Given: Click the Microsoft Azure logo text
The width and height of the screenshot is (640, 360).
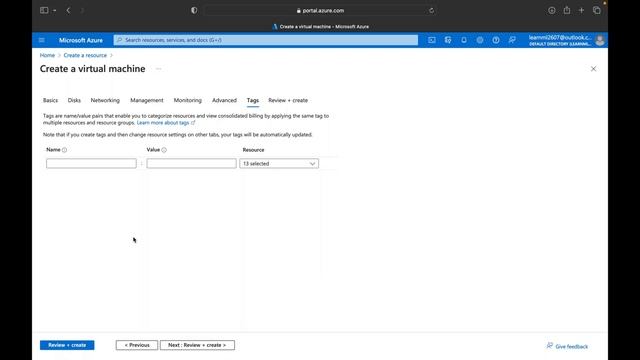Looking at the screenshot, I should [x=81, y=40].
